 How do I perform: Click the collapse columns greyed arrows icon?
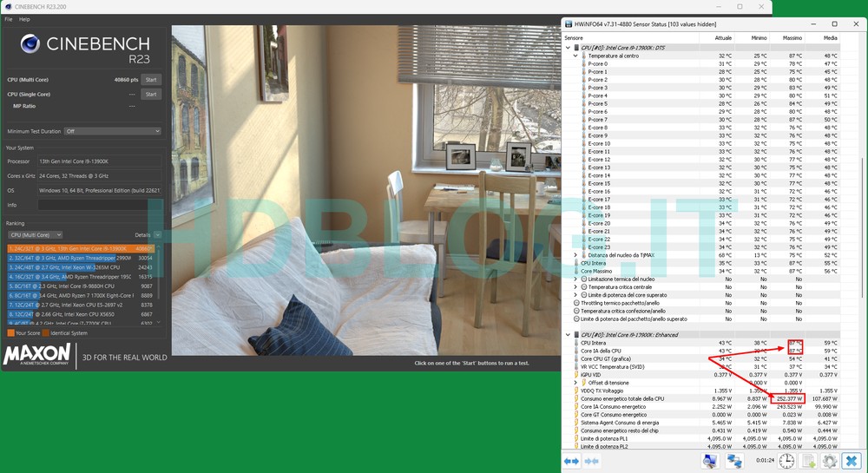[x=591, y=460]
